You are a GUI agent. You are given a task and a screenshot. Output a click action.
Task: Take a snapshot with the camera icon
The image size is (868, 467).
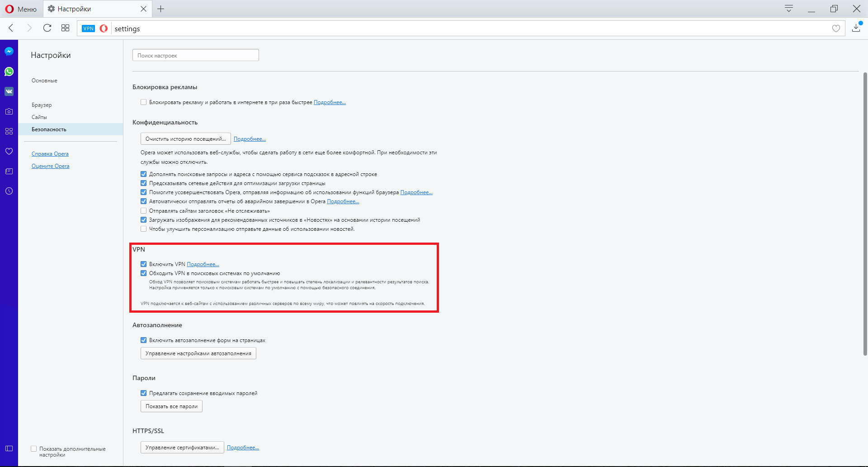coord(9,111)
